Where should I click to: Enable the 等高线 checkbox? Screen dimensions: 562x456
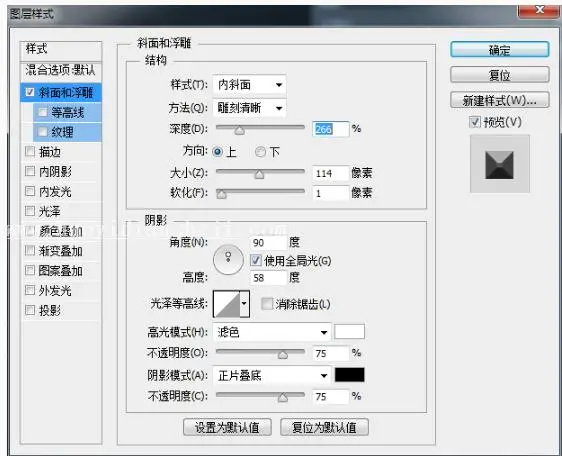pyautogui.click(x=43, y=112)
